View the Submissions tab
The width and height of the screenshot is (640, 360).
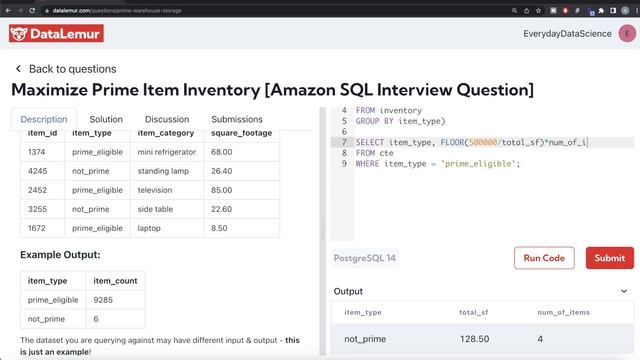pyautogui.click(x=237, y=119)
